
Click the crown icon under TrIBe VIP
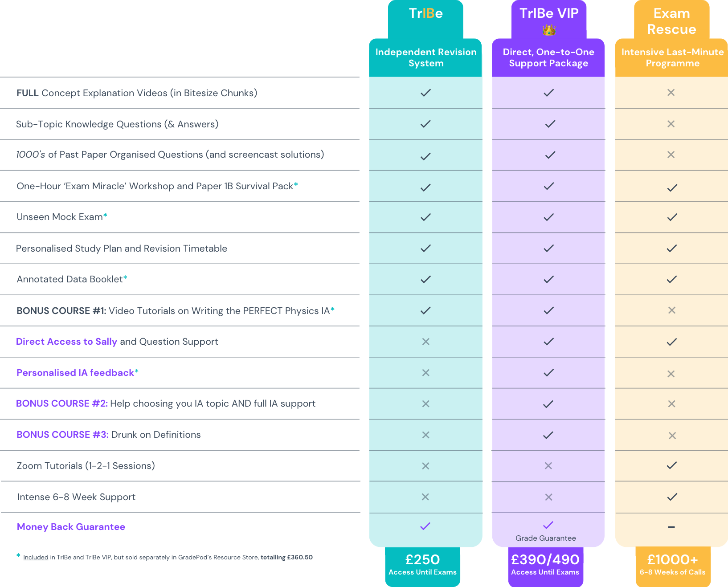[x=549, y=30]
